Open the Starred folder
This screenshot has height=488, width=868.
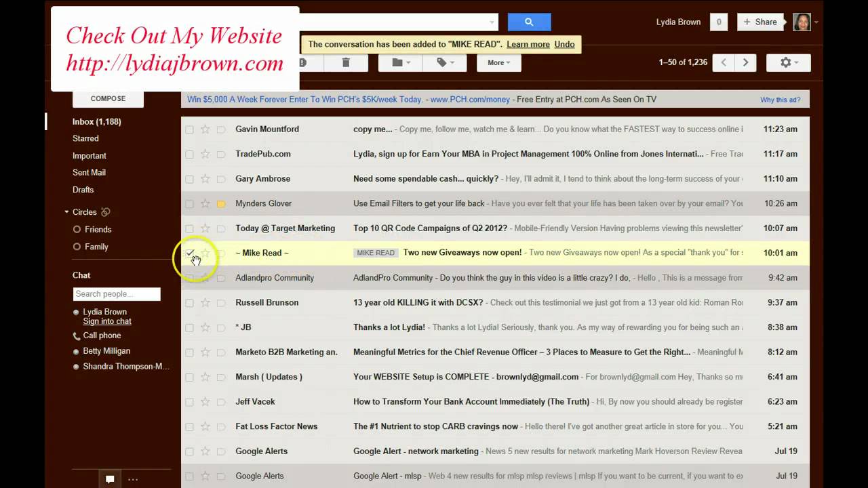pyautogui.click(x=85, y=138)
